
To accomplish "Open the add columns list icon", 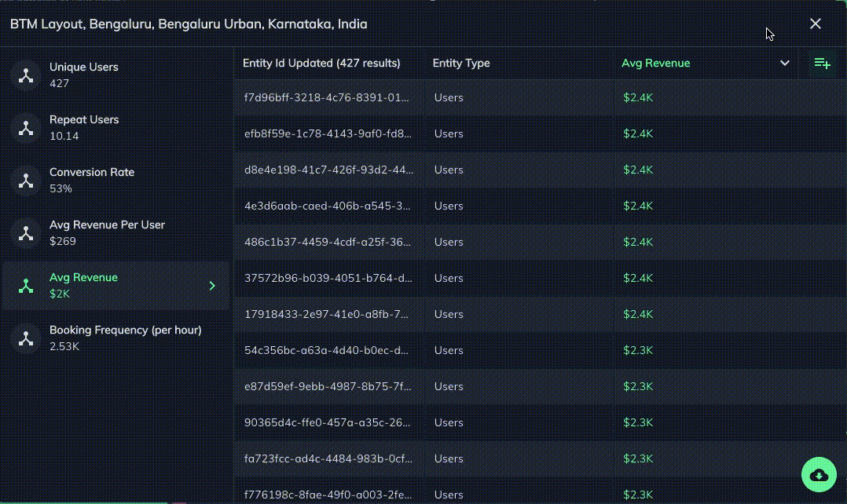I will click(x=822, y=64).
